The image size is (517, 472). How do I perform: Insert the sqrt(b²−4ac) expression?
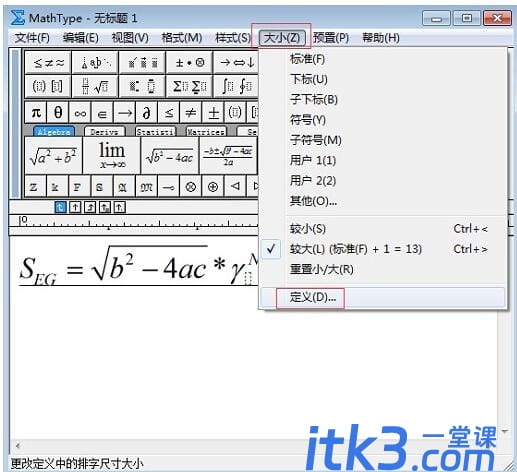tap(170, 156)
